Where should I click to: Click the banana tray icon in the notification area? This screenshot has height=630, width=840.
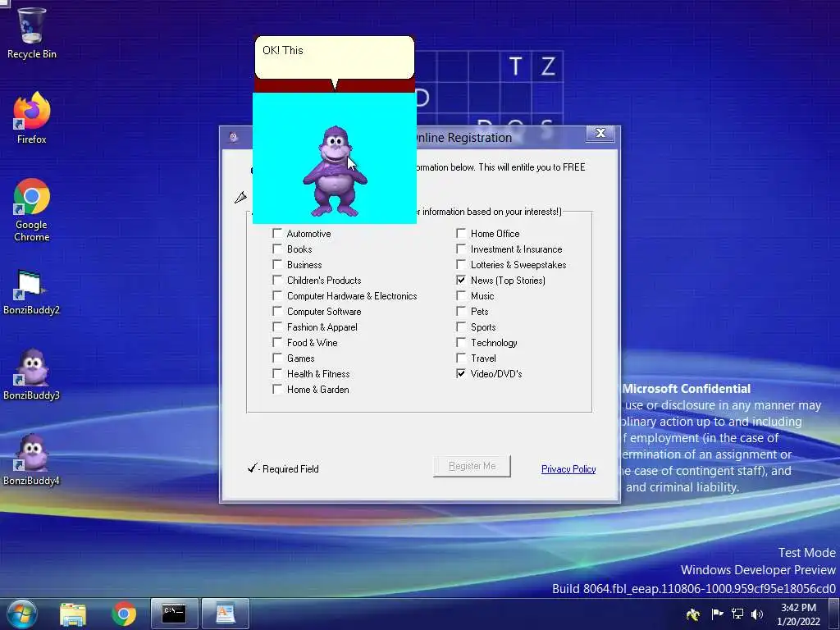click(692, 614)
